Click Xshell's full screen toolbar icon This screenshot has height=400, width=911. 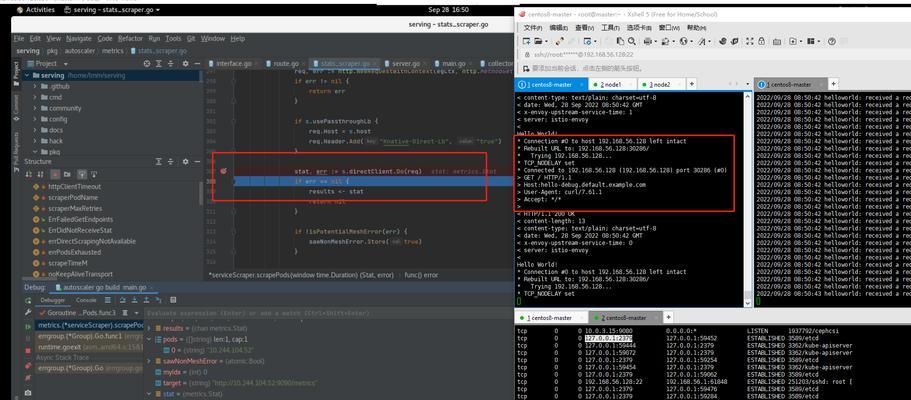[x=750, y=41]
